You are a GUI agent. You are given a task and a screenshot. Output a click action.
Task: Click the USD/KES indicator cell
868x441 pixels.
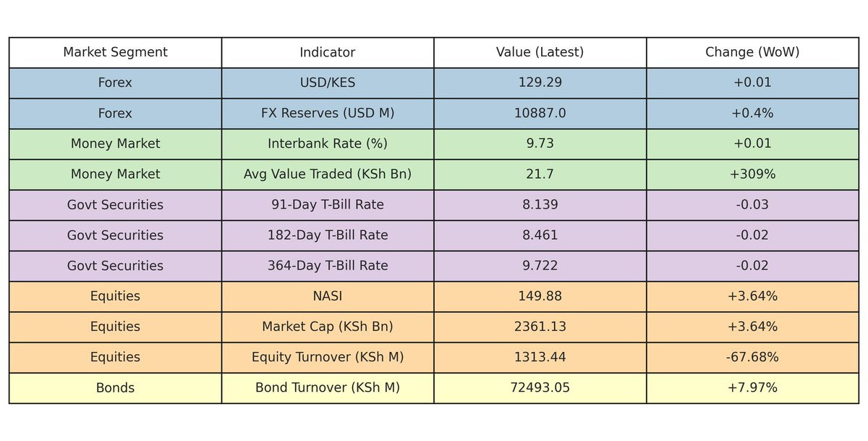328,83
